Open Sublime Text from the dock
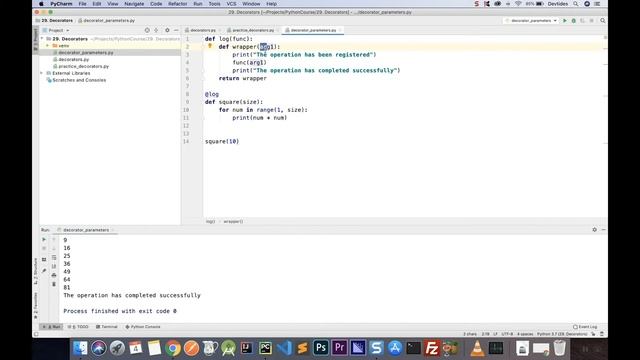This screenshot has width=640, height=360. pyautogui.click(x=302, y=348)
